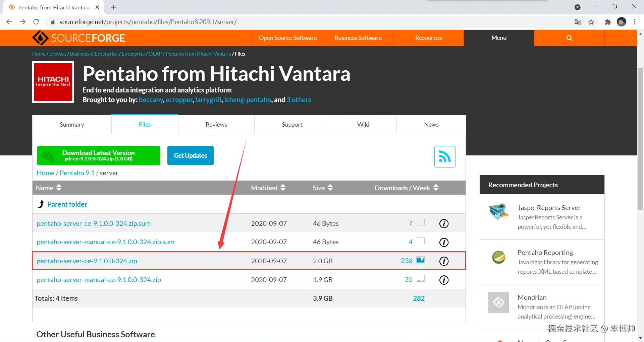Click the 282 total downloads value

tap(419, 298)
